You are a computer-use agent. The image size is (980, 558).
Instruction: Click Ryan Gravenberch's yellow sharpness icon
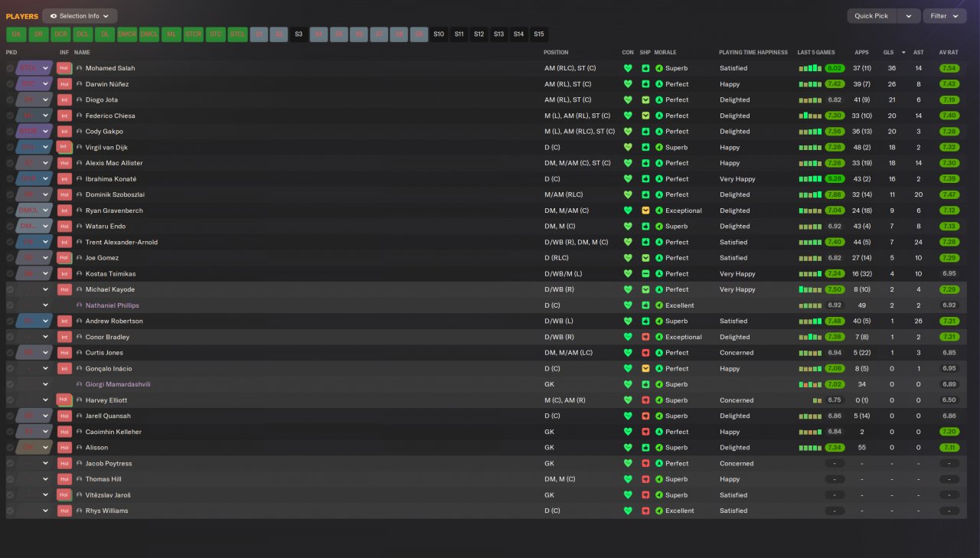tap(645, 210)
